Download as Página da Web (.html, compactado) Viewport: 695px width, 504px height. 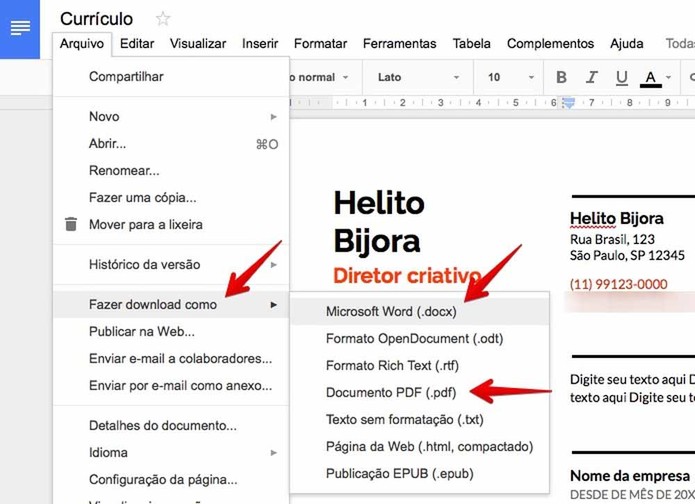tap(419, 447)
